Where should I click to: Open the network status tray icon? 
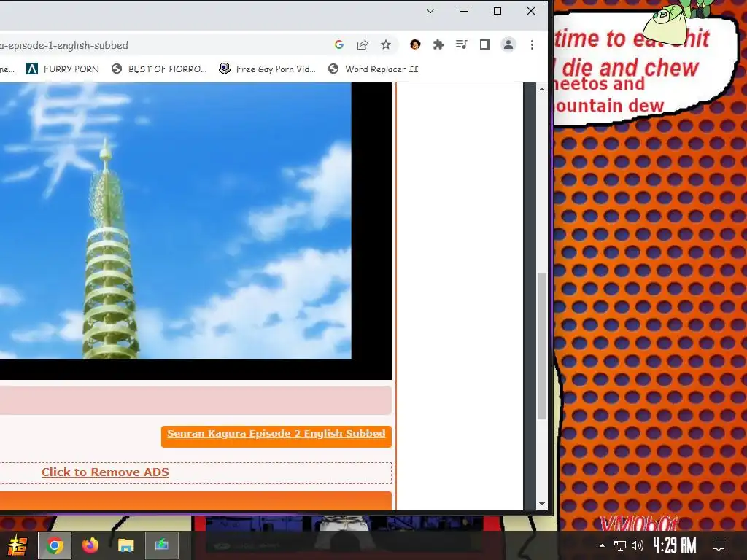620,545
